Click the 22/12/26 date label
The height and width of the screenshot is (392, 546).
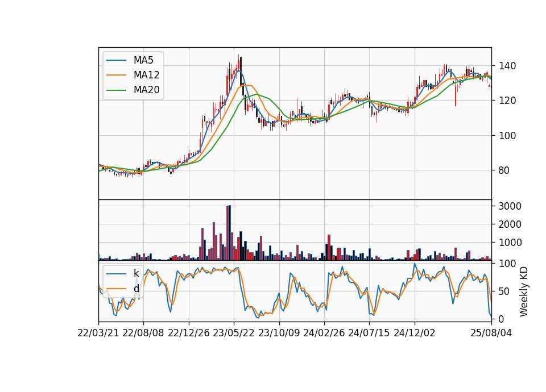[x=189, y=333]
